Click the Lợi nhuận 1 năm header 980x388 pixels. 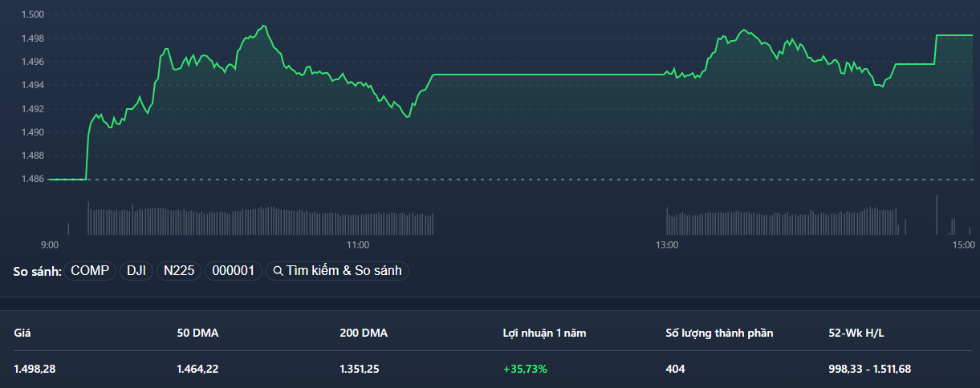[x=544, y=333]
